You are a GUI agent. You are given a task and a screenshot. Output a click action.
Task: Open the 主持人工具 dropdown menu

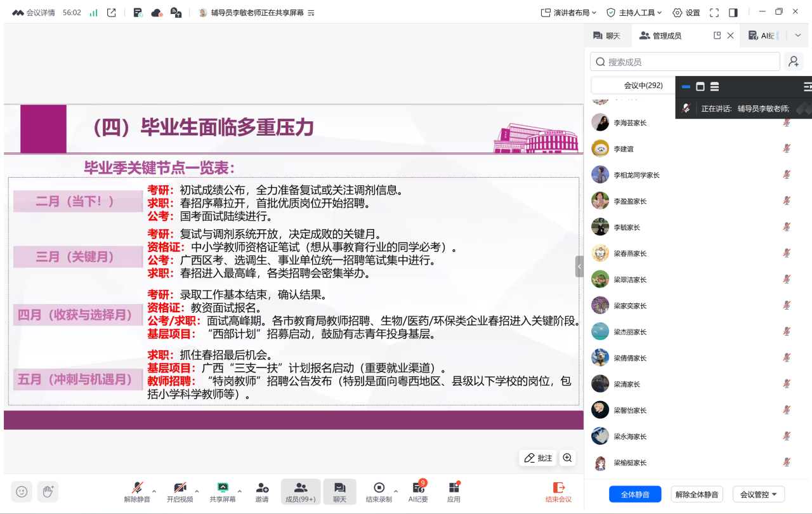634,13
